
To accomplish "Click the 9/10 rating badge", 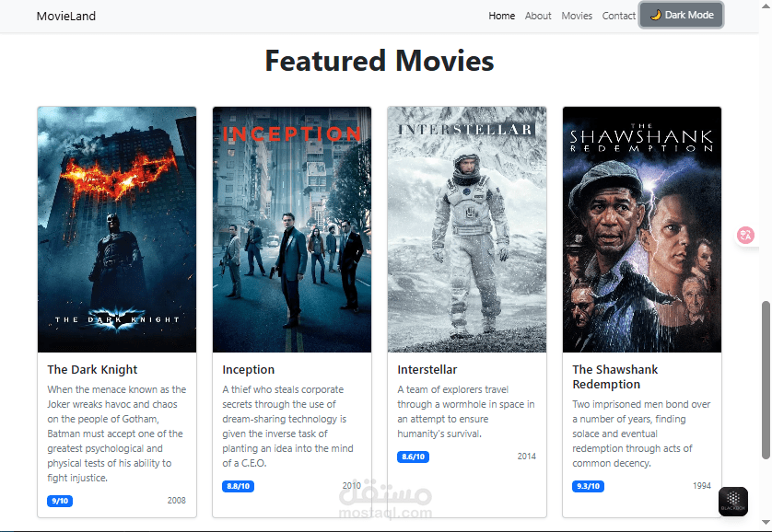I will pos(60,501).
